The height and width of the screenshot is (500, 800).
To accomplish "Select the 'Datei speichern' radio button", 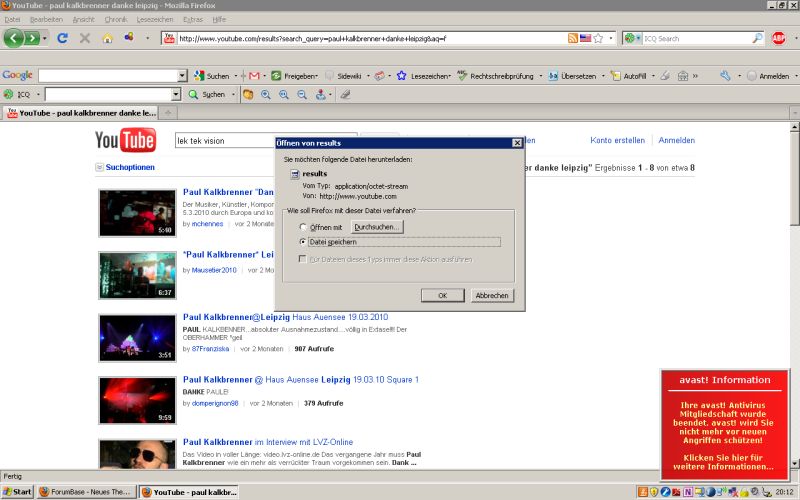I will [303, 242].
